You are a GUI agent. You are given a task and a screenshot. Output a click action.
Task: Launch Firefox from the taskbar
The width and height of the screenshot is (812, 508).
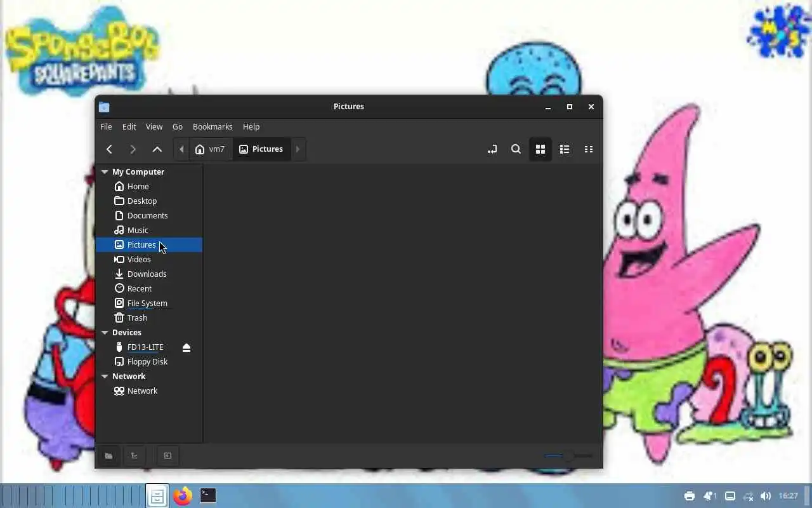(183, 496)
